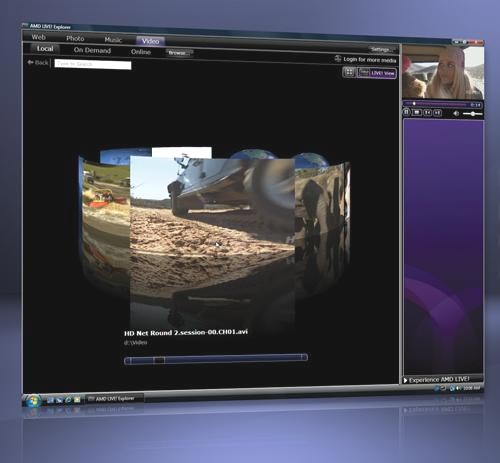
Task: Click the Browse... button
Action: (x=179, y=53)
